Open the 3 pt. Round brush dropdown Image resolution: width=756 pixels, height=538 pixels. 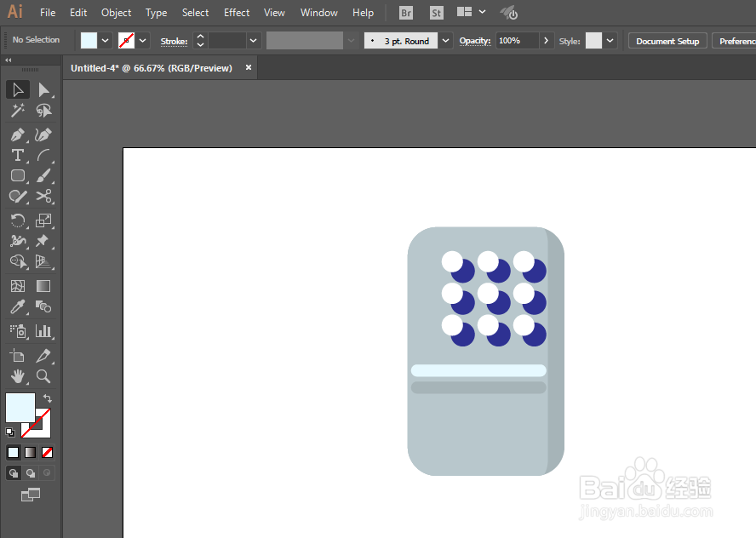click(445, 41)
